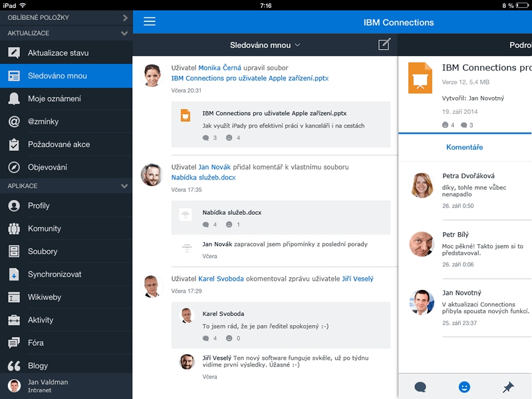Tap Monika Černá avatar photo
532x399 pixels.
(152, 75)
